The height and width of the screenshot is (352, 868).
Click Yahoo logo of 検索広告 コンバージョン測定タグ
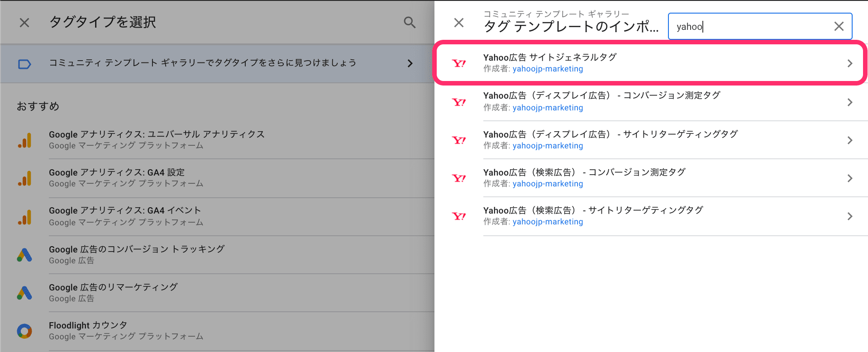[459, 178]
